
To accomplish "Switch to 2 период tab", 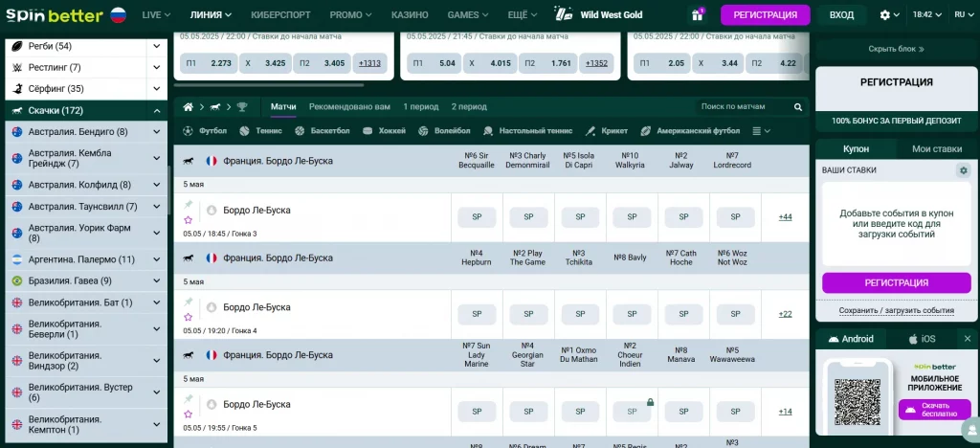I will click(x=469, y=107).
